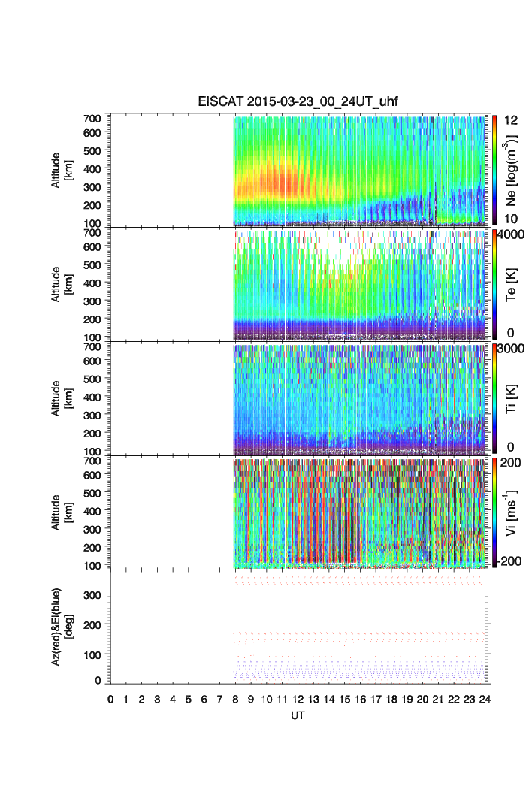Click the "8" tick on UT axis

[235, 700]
